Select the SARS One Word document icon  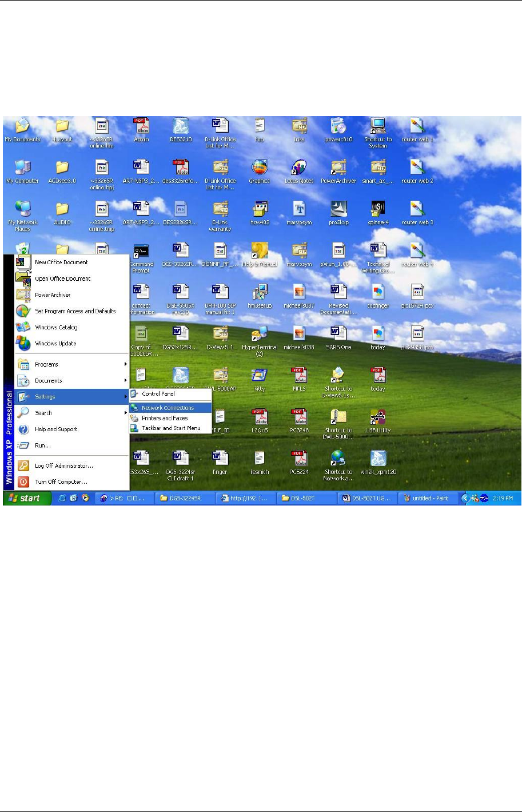coord(338,337)
